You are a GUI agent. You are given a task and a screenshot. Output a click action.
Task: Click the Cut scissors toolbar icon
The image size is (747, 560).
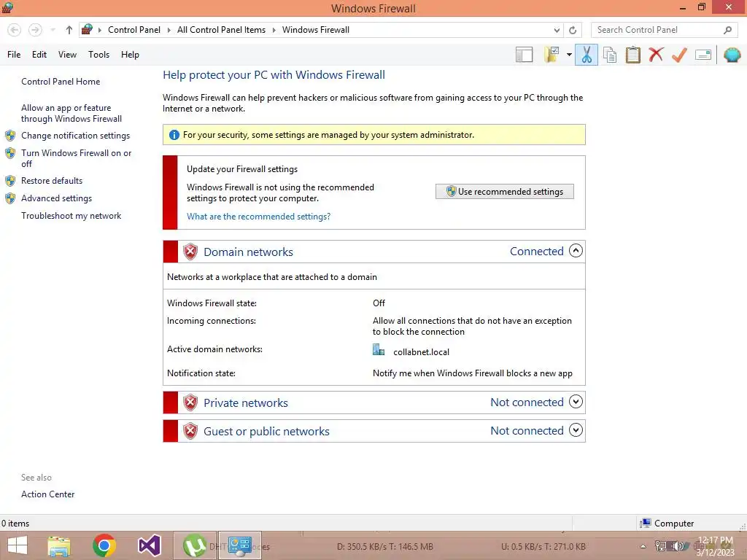587,55
